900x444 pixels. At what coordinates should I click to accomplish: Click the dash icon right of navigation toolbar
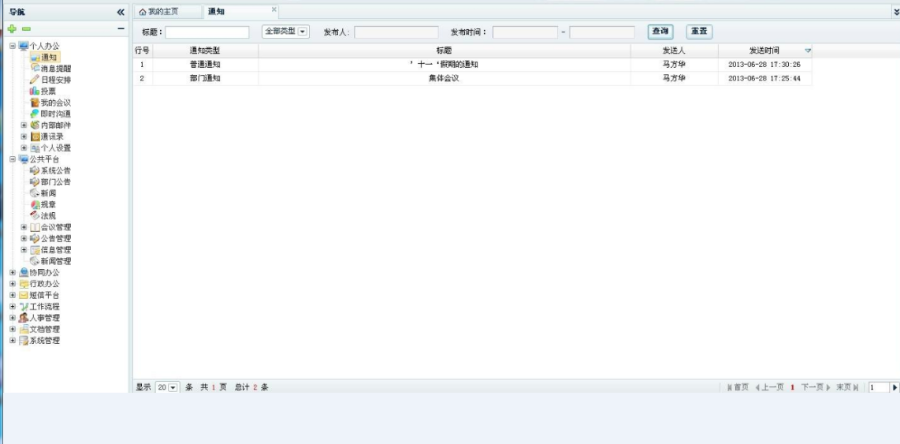pos(121,28)
